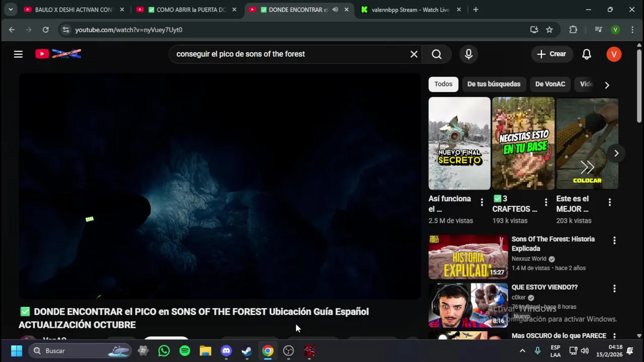Go to YouTube home via the logo
Image resolution: width=644 pixels, height=362 pixels.
tap(58, 54)
